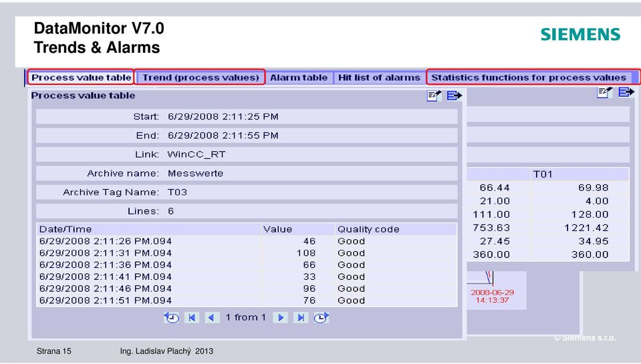Go to previous page of values

pos(211,317)
